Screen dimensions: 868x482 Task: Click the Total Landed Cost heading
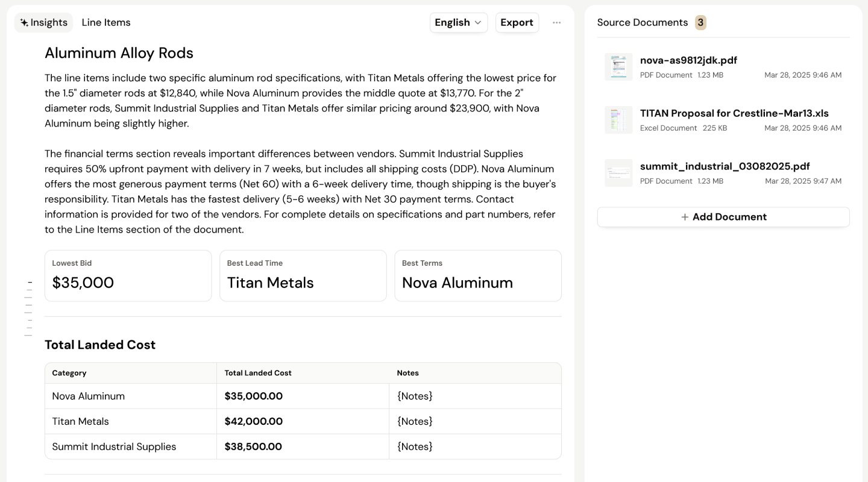[100, 345]
